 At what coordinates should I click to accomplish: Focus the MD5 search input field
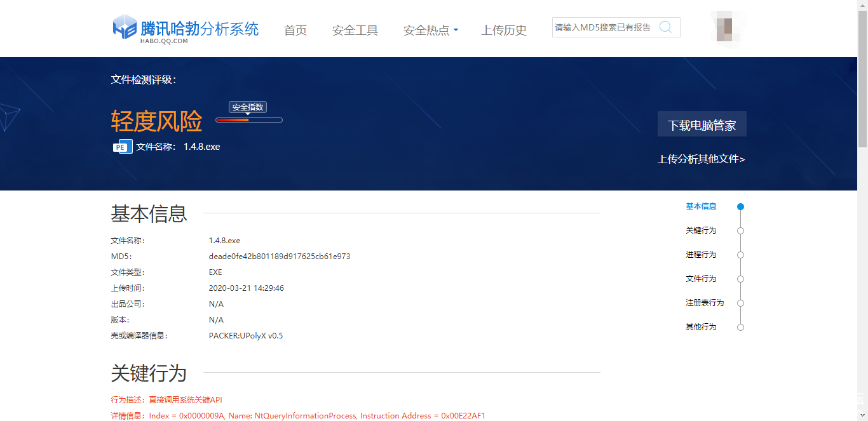tap(602, 27)
